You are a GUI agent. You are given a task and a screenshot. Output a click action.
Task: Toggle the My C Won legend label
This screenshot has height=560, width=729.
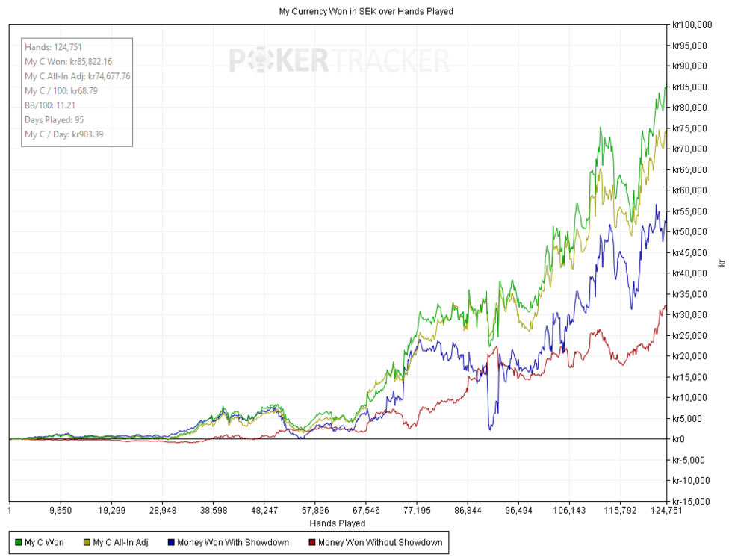click(44, 543)
